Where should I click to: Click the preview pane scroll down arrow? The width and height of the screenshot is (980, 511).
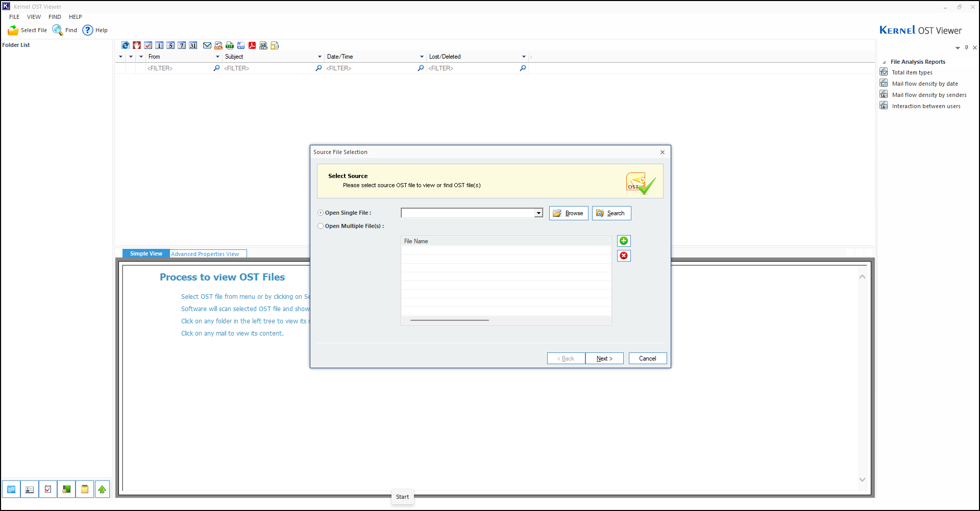(x=862, y=479)
